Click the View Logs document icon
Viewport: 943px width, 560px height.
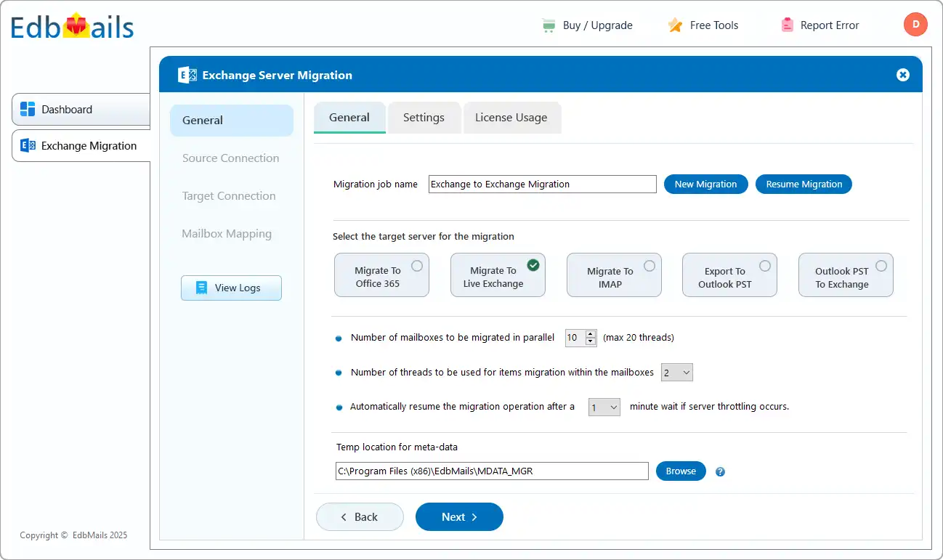pos(202,288)
